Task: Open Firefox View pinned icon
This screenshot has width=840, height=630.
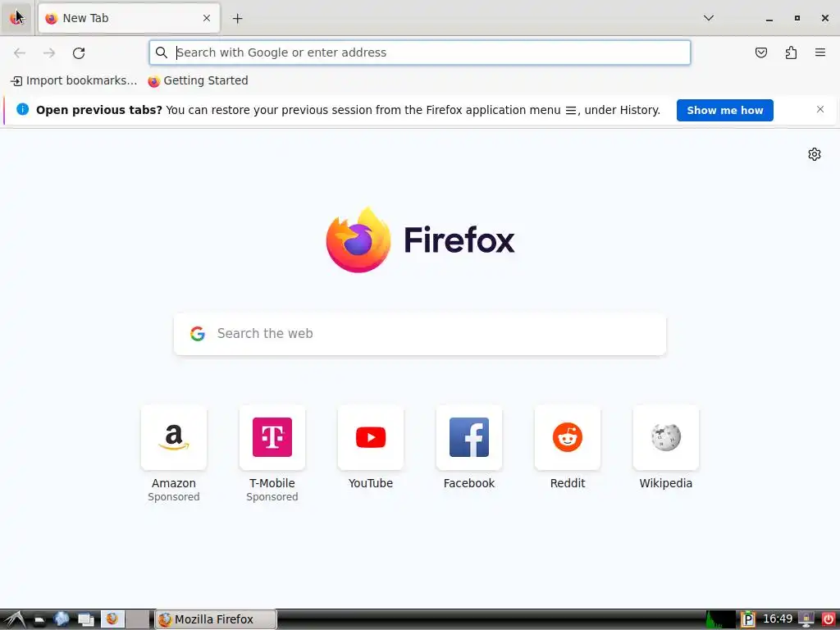Action: (x=16, y=18)
